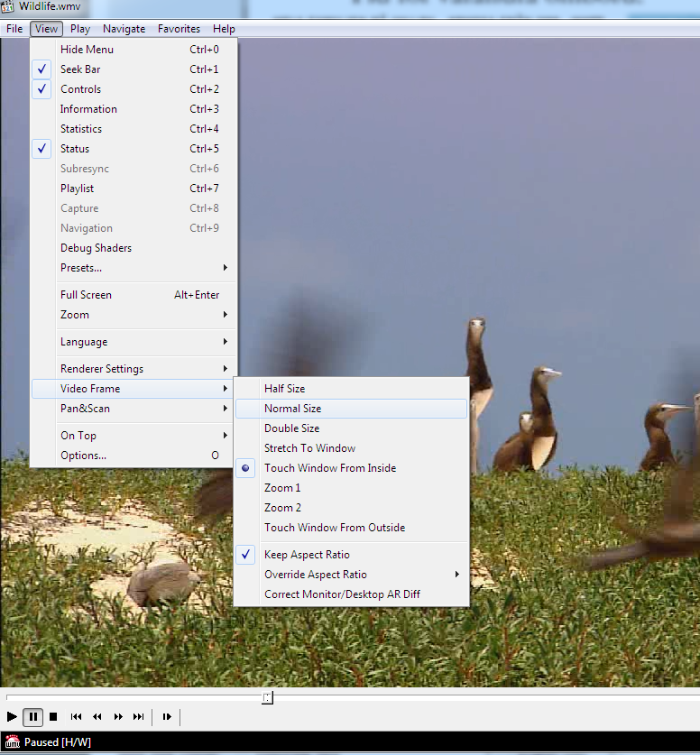Stop playback with the Stop button
This screenshot has height=755, width=700.
[x=53, y=717]
